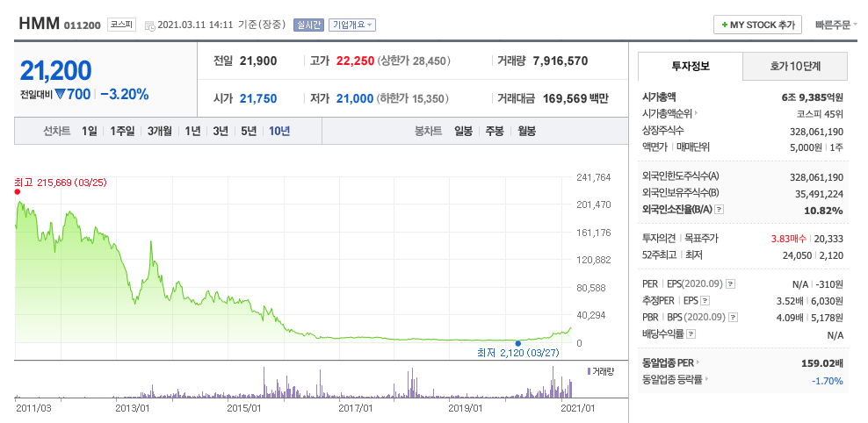Select the 3년 line chart period
This screenshot has height=423, width=868.
221,131
